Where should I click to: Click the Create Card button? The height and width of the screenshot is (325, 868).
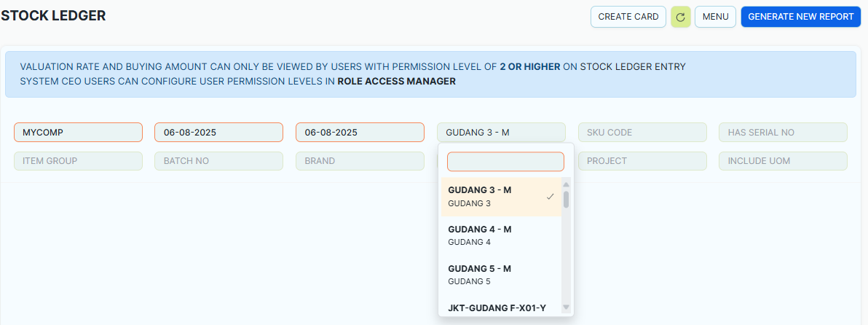[628, 17]
